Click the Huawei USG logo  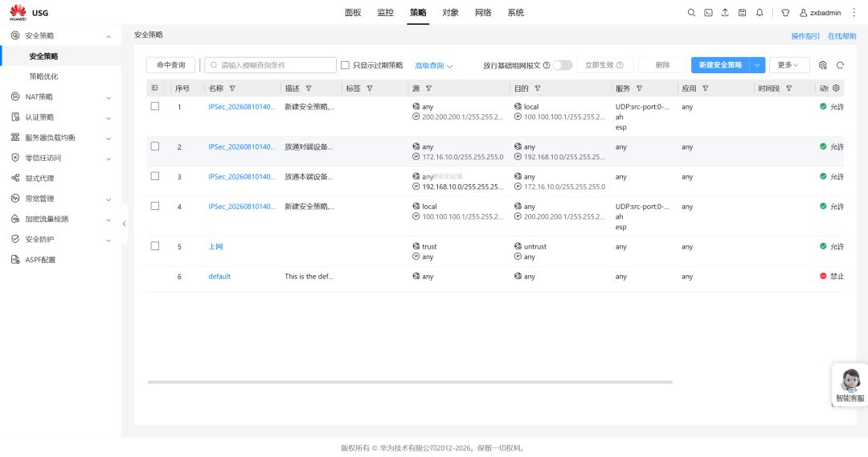click(29, 12)
